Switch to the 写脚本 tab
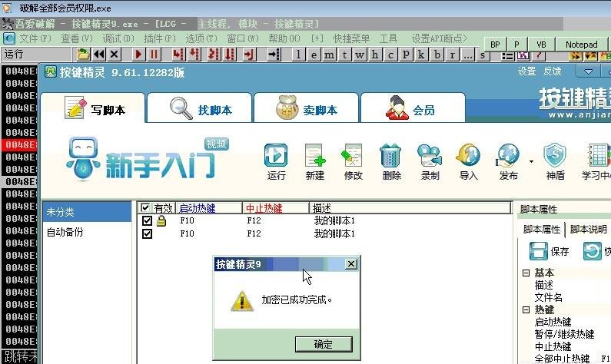 93,108
